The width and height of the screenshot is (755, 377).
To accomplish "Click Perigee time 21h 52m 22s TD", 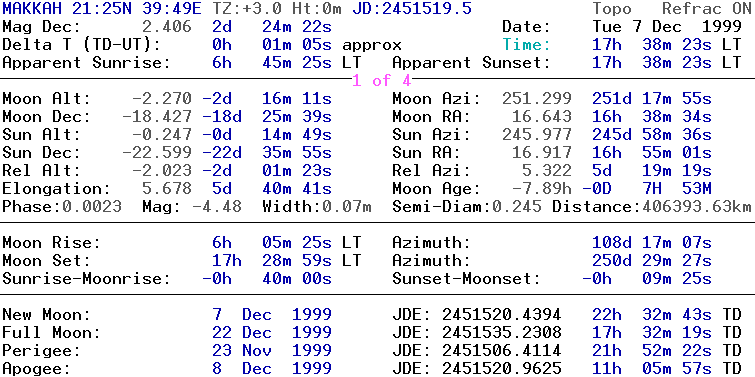I will [667, 350].
